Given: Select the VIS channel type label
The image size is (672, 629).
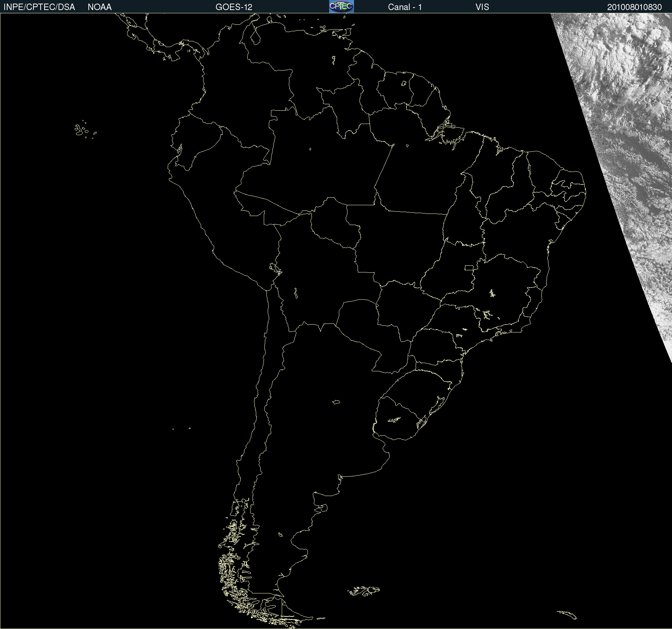Looking at the screenshot, I should point(482,7).
